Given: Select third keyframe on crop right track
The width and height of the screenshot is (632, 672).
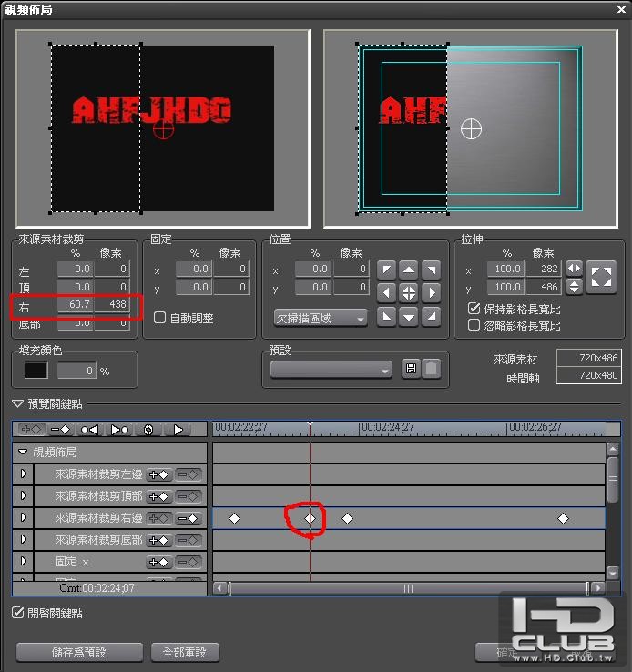Looking at the screenshot, I should pos(347,519).
